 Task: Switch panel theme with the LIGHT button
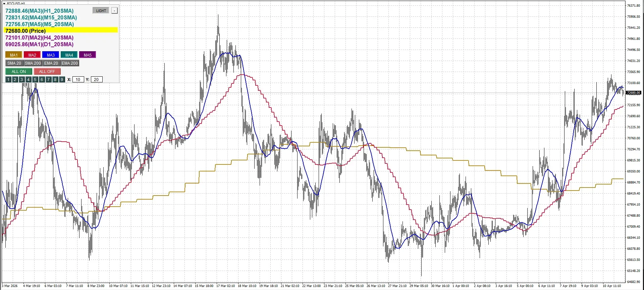point(101,11)
